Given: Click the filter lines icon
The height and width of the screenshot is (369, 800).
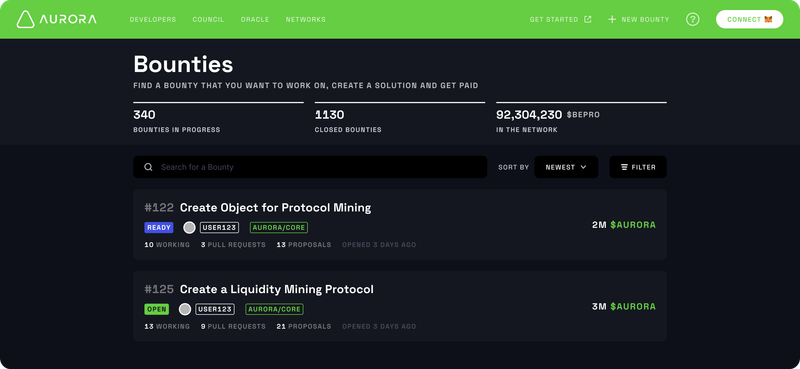Looking at the screenshot, I should point(624,167).
